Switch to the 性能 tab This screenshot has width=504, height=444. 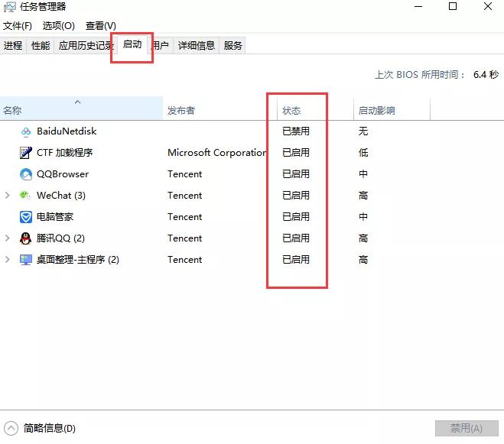(41, 45)
